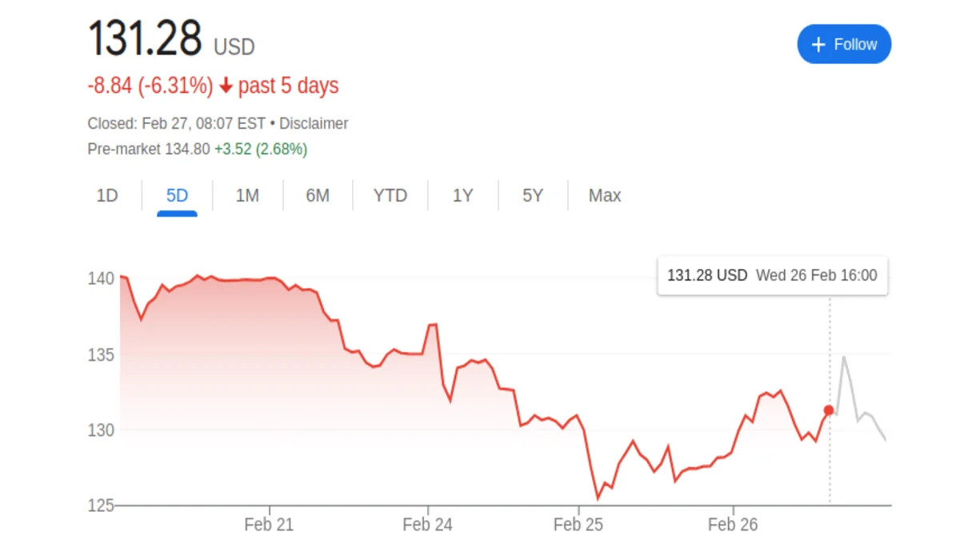Click the 131.28 USD tooltip box
The image size is (960, 560).
pos(772,276)
